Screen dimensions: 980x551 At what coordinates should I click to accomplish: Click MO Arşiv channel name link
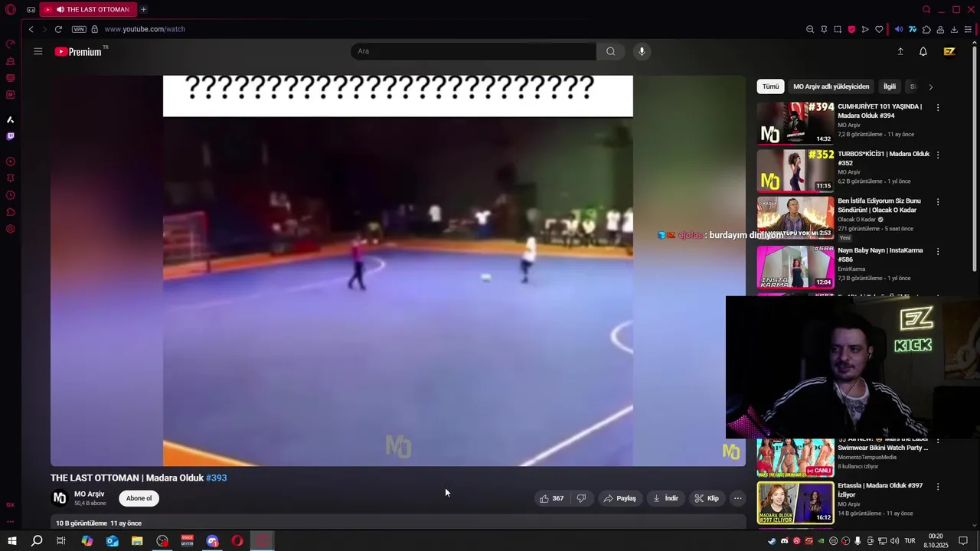pos(89,494)
